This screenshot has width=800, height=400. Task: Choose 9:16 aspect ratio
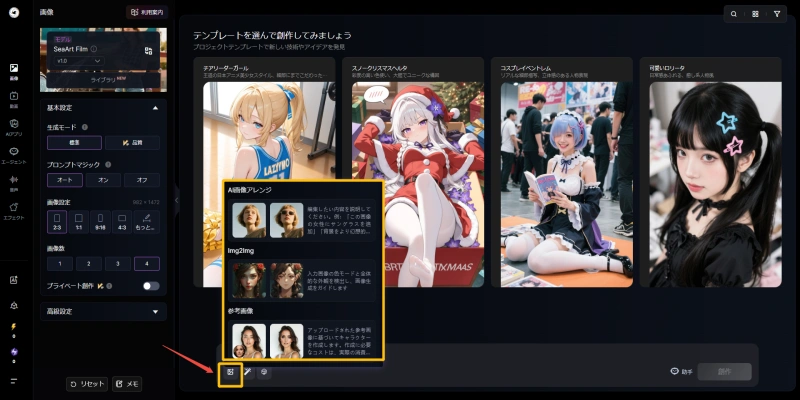click(101, 222)
